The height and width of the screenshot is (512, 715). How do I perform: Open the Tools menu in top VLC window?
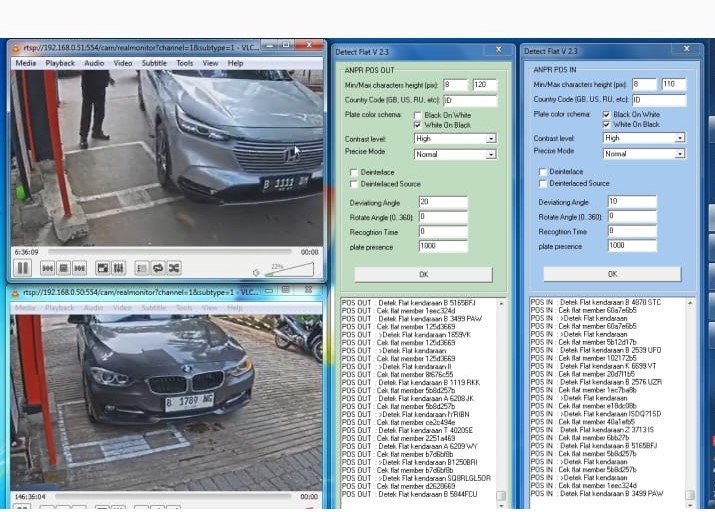point(185,63)
